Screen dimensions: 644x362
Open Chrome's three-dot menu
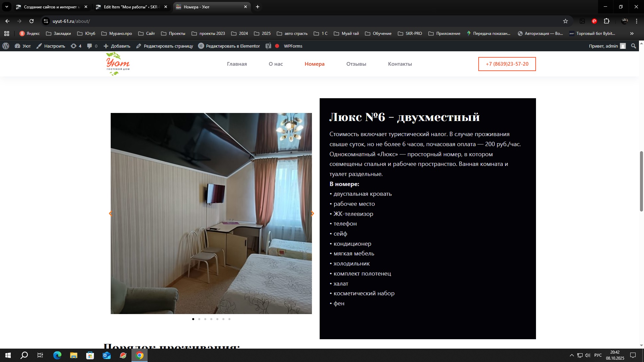(x=637, y=21)
